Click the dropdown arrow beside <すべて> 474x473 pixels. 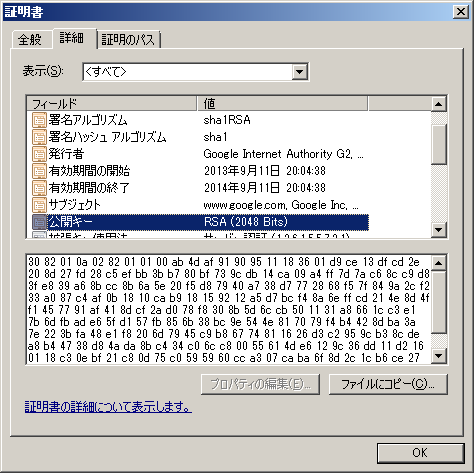coord(299,72)
